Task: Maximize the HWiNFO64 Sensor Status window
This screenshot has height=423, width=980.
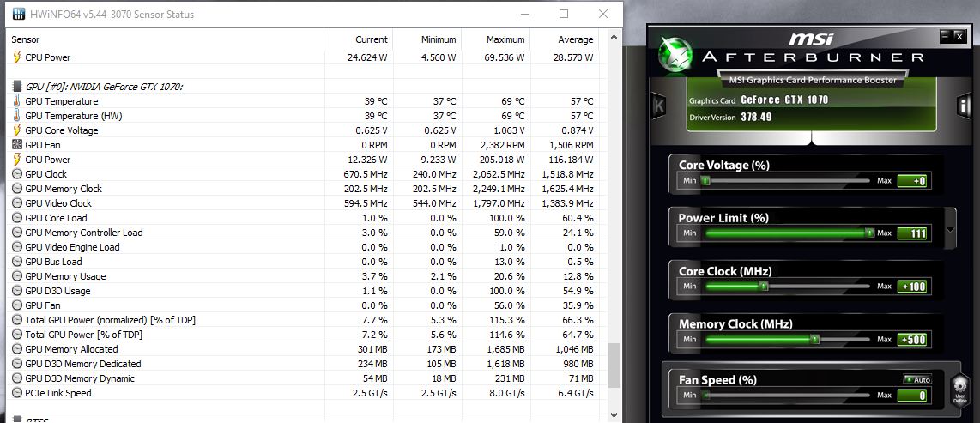Action: (x=564, y=14)
